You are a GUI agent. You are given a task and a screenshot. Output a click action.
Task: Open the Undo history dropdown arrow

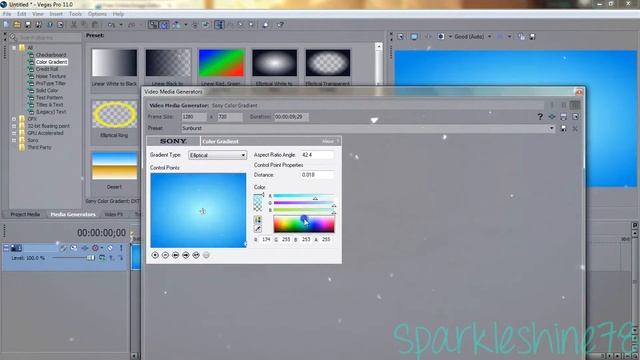121,25
